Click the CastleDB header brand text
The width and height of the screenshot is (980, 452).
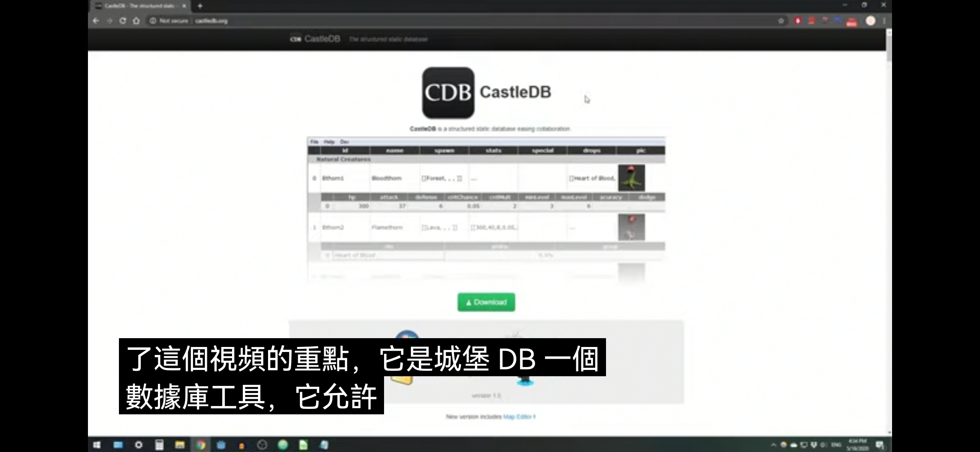point(322,39)
